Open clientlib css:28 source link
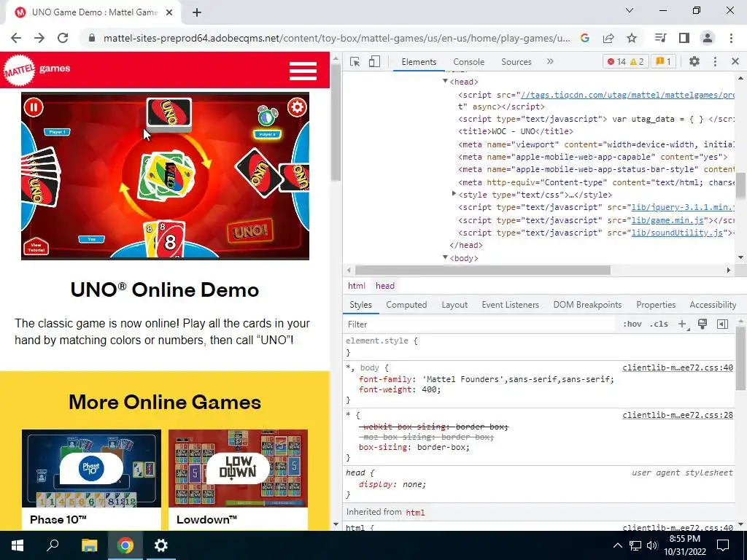This screenshot has height=560, width=747. pos(678,415)
